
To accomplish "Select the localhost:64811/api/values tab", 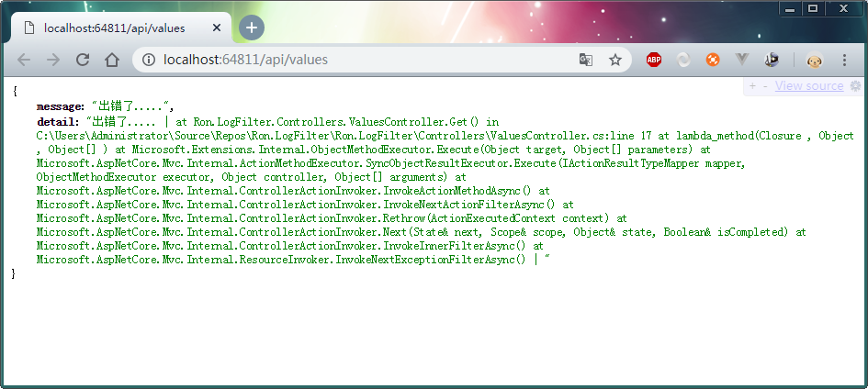I will (120, 28).
